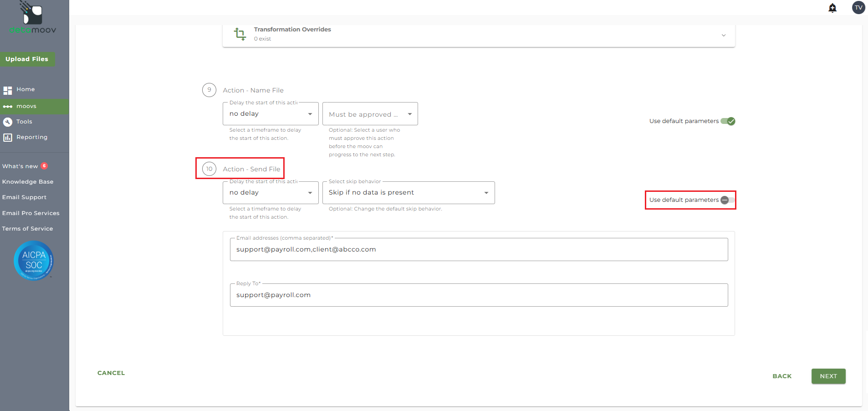
Task: Click the Transformation Overrides crop icon
Action: coord(240,34)
